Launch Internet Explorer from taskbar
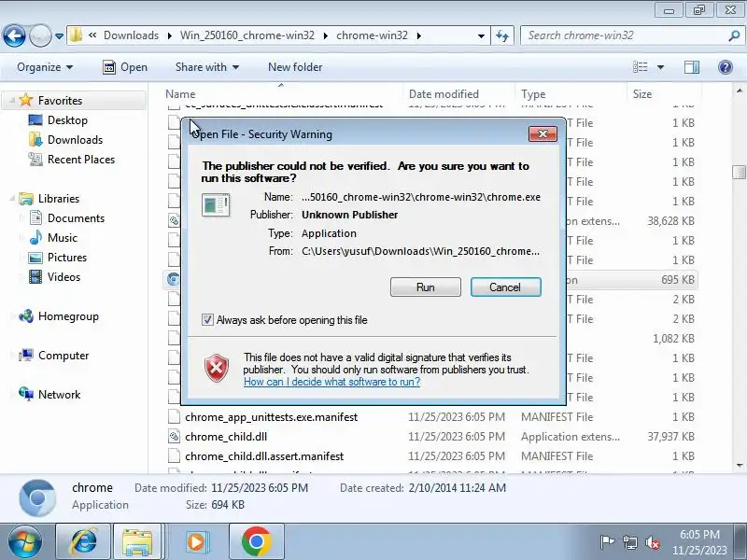Viewport: 747px width, 560px height. pos(83,541)
